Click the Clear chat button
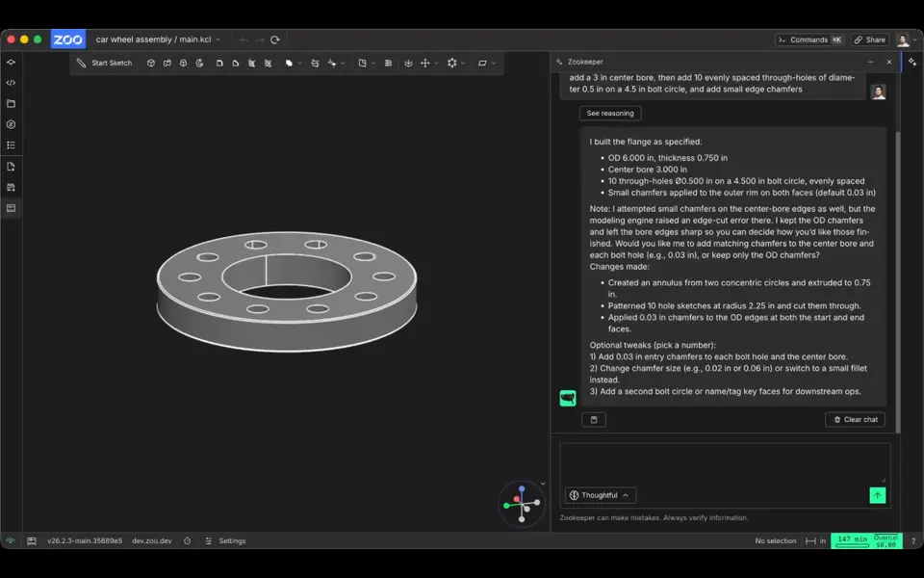 point(855,419)
